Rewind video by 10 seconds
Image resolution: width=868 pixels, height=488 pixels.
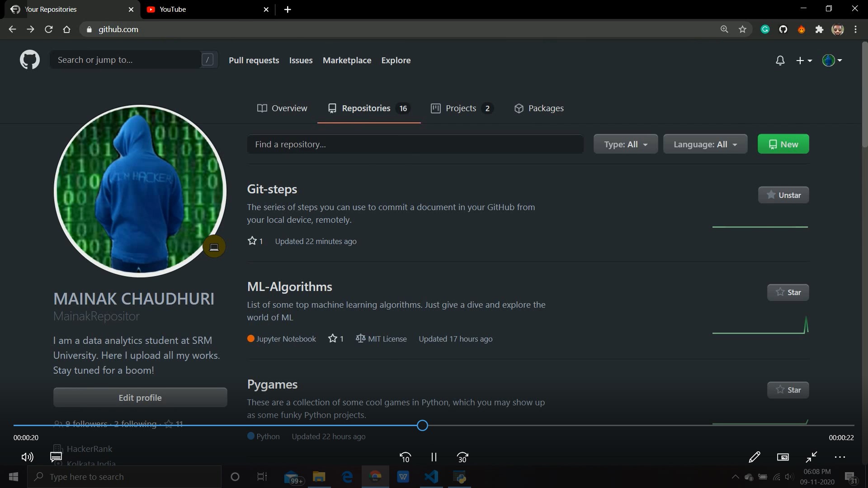[405, 457]
